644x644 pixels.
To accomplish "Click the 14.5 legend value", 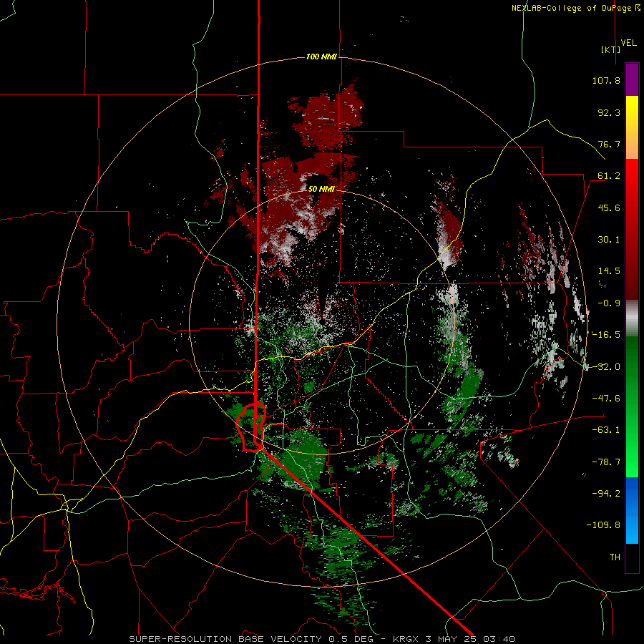I will pos(609,271).
